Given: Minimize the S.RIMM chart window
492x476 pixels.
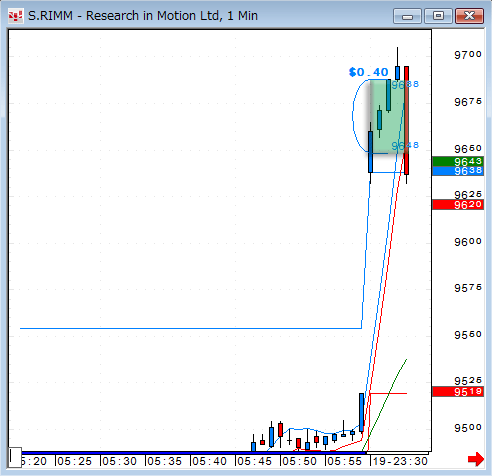Looking at the screenshot, I should tap(407, 16).
